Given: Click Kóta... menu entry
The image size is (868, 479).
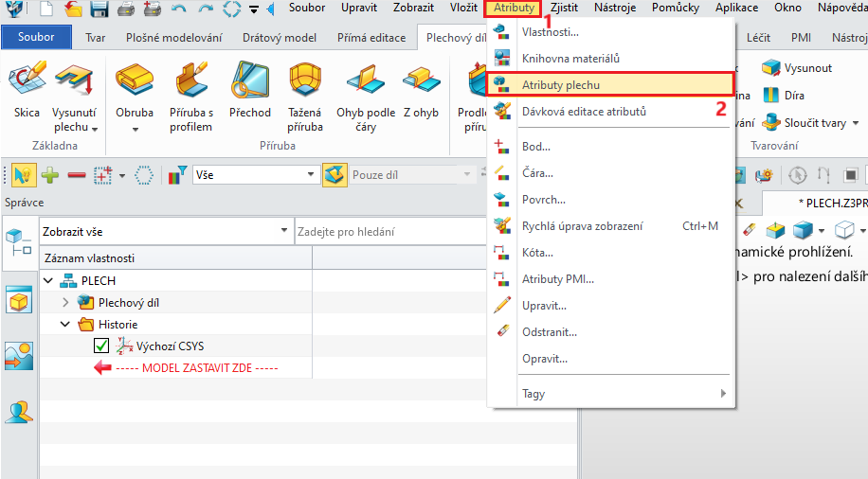Looking at the screenshot, I should click(x=610, y=252).
